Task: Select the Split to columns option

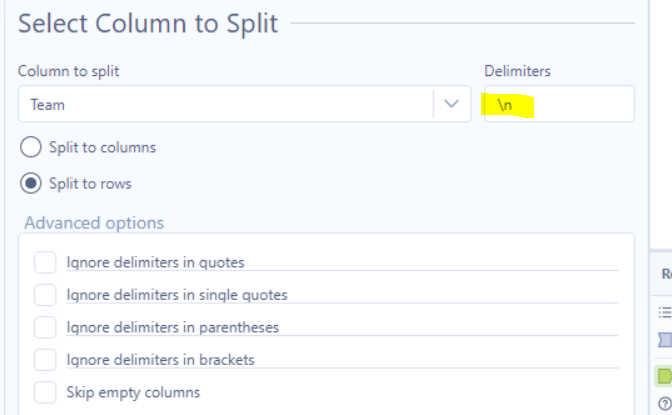Action: point(31,147)
